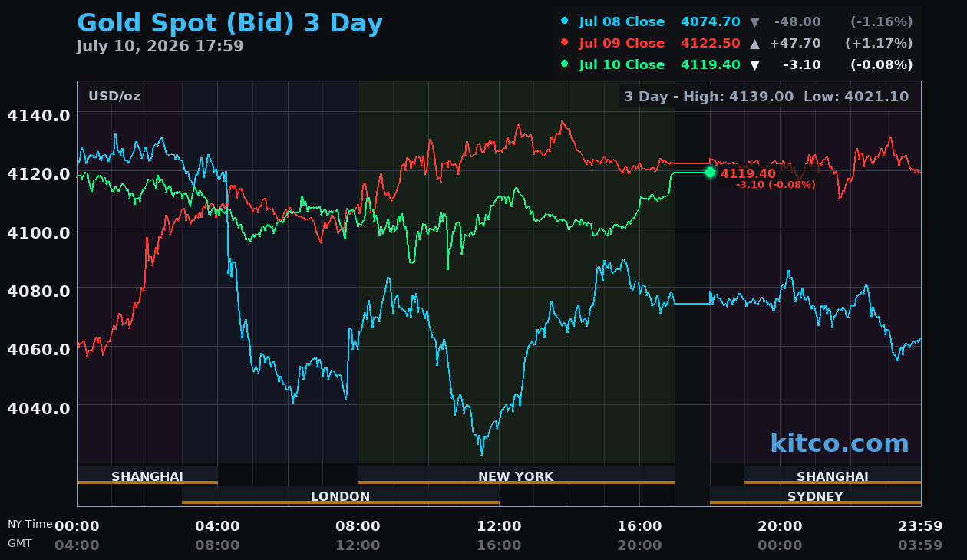This screenshot has height=560, width=967.
Task: Click the down arrow next to -48.00
Action: (x=754, y=22)
